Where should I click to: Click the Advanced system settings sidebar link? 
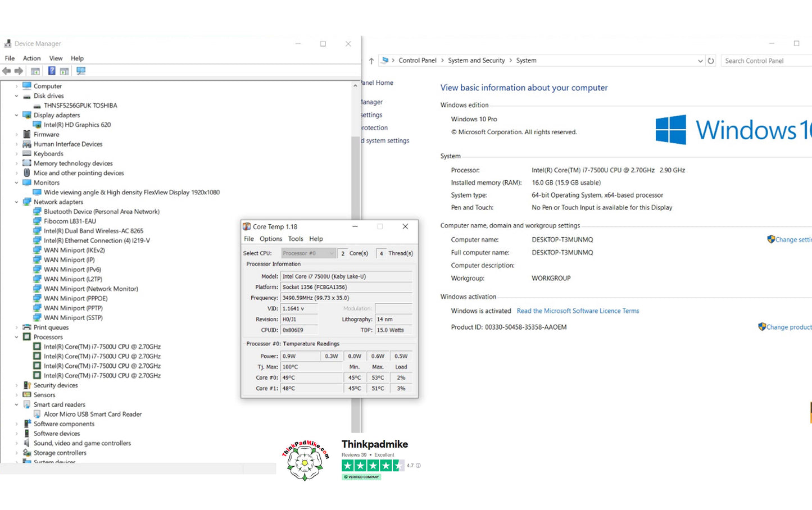coord(385,141)
